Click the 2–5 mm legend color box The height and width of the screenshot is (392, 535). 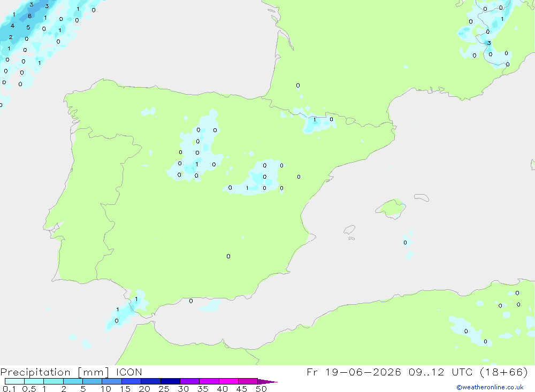(x=73, y=381)
